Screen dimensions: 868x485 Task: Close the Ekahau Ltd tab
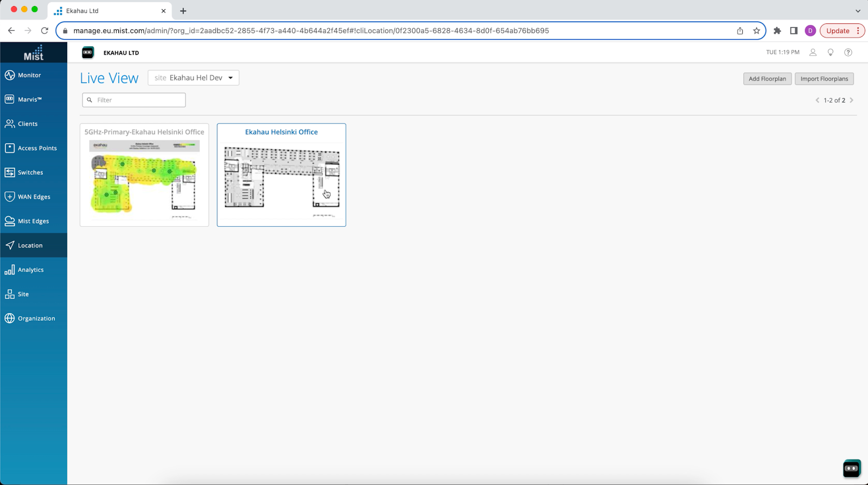pyautogui.click(x=163, y=11)
